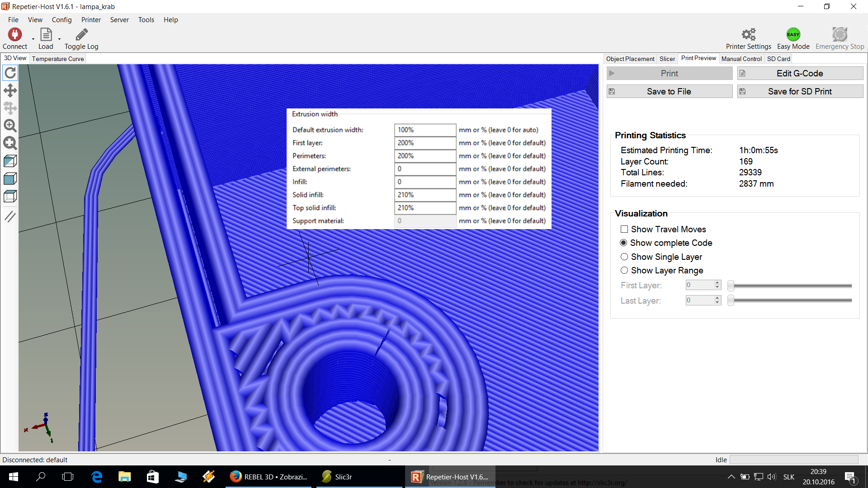Toggle Easy Mode green icon
Image resolution: width=868 pixels, height=488 pixels.
pos(793,35)
